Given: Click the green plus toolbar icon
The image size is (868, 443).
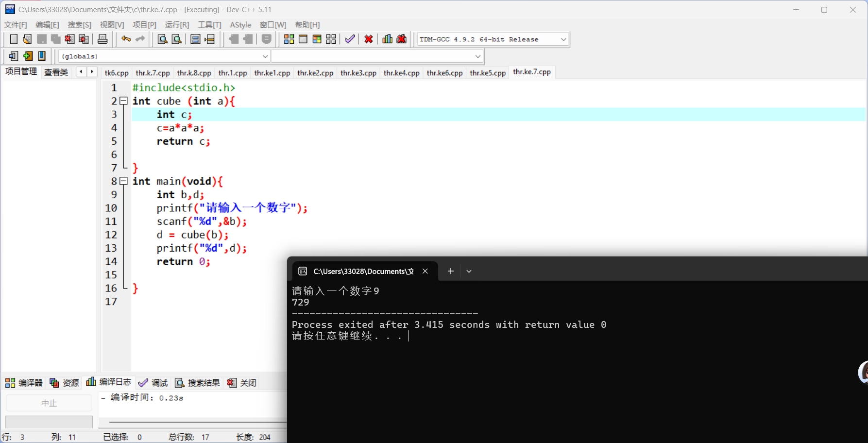Looking at the screenshot, I should (28, 56).
